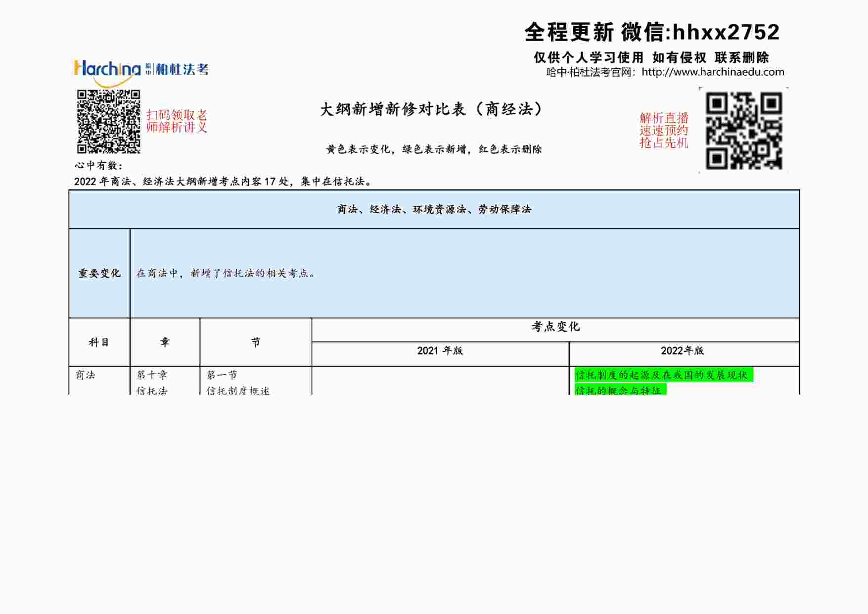The image size is (868, 614).
Task: Click the 商法 subject cell
Action: point(99,380)
